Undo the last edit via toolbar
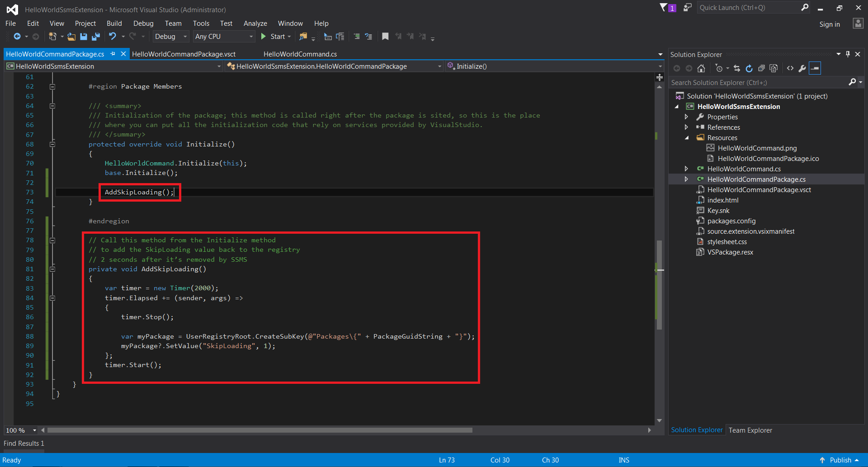 (113, 37)
